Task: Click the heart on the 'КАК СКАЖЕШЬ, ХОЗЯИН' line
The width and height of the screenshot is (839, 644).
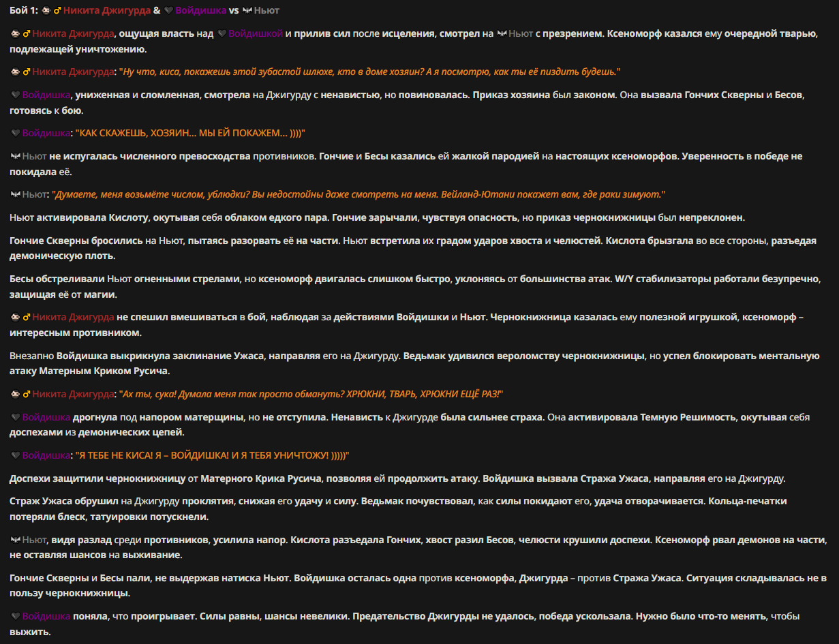Action: click(16, 134)
